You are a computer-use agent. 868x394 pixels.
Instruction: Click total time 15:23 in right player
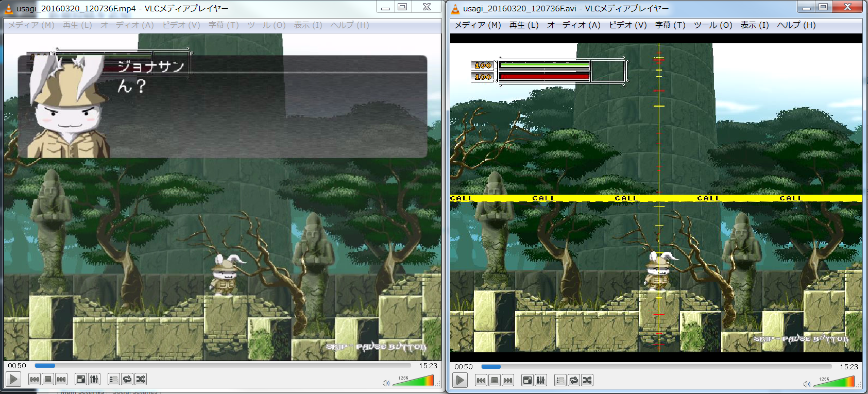pos(849,367)
